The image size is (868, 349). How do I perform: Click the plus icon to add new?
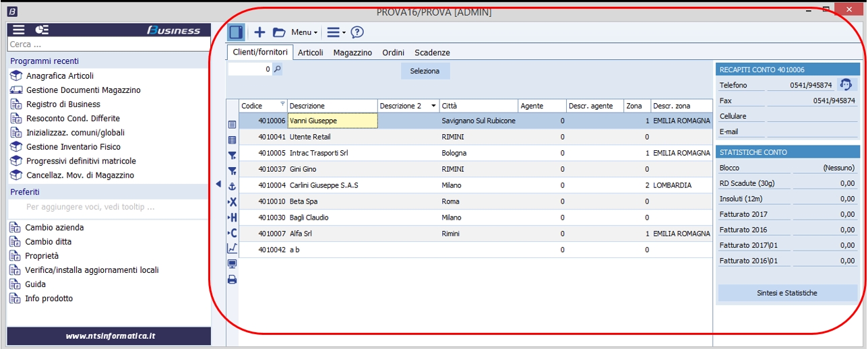[x=259, y=32]
